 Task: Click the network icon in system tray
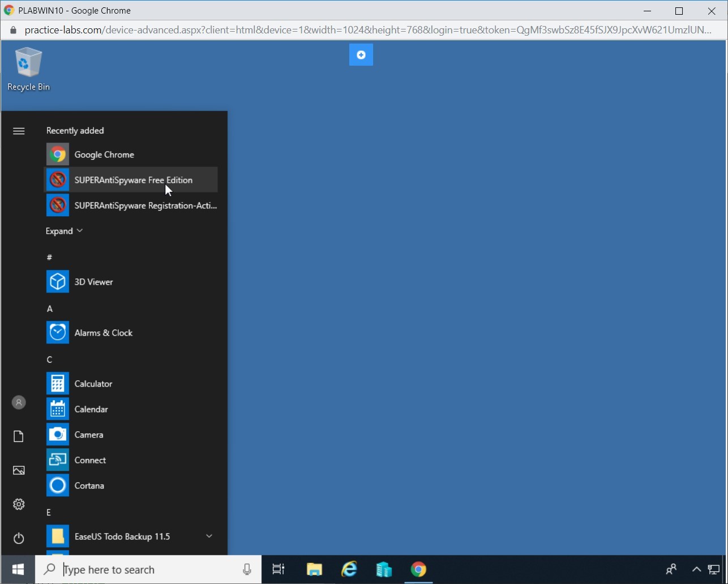pos(714,569)
